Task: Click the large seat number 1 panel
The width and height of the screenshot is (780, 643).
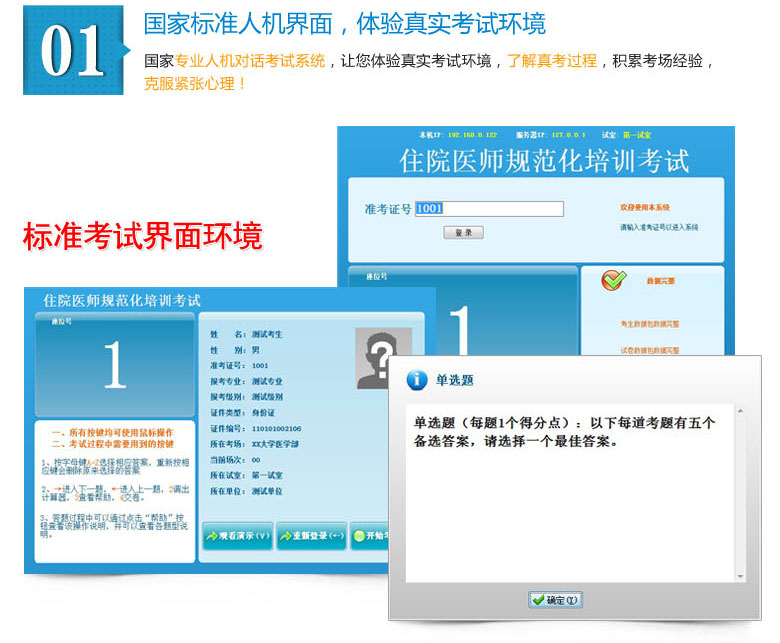Action: click(x=115, y=366)
